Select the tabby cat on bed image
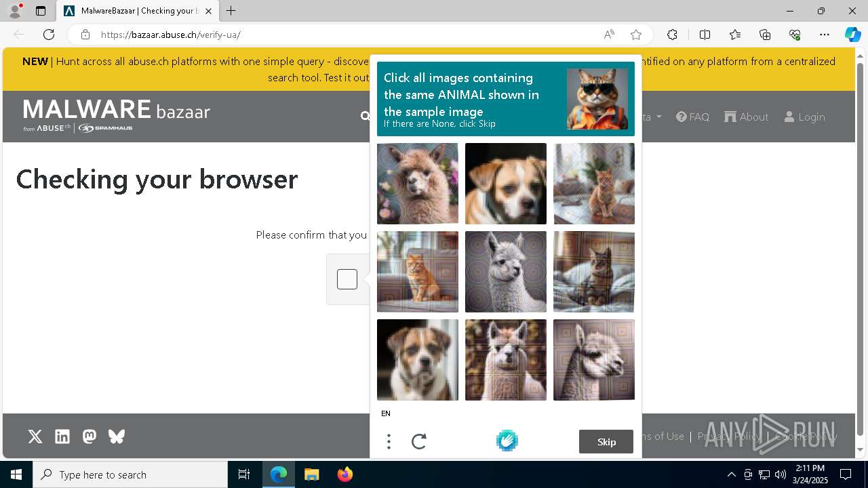 (594, 272)
